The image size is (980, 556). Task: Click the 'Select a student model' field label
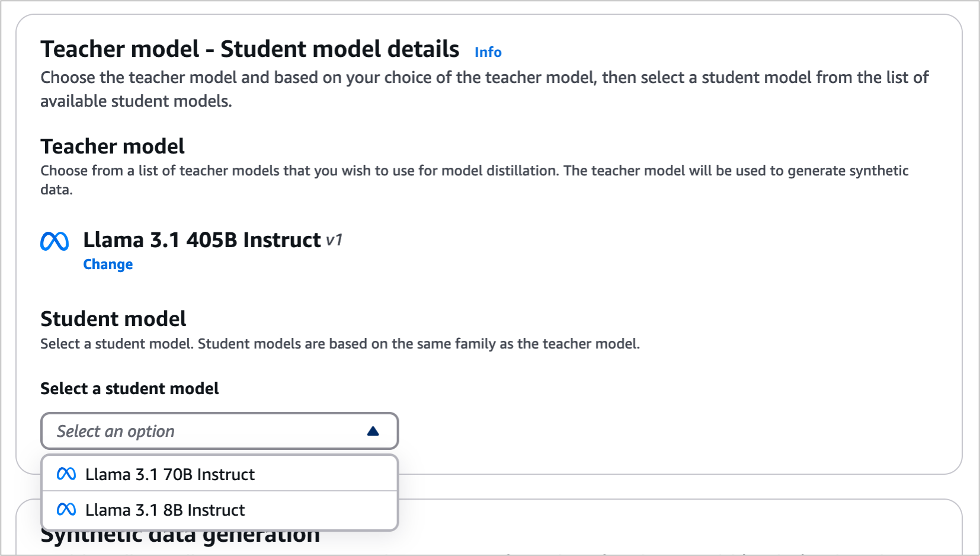129,389
